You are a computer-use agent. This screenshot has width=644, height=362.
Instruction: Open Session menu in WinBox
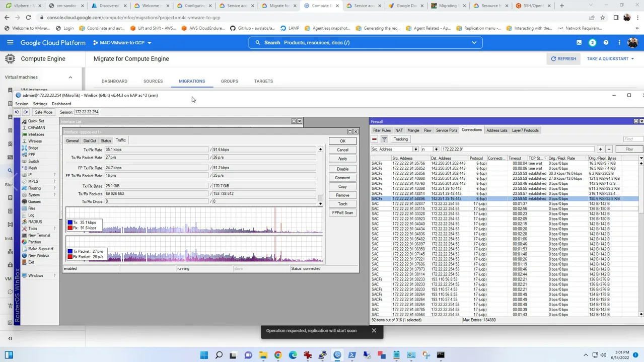(x=22, y=104)
